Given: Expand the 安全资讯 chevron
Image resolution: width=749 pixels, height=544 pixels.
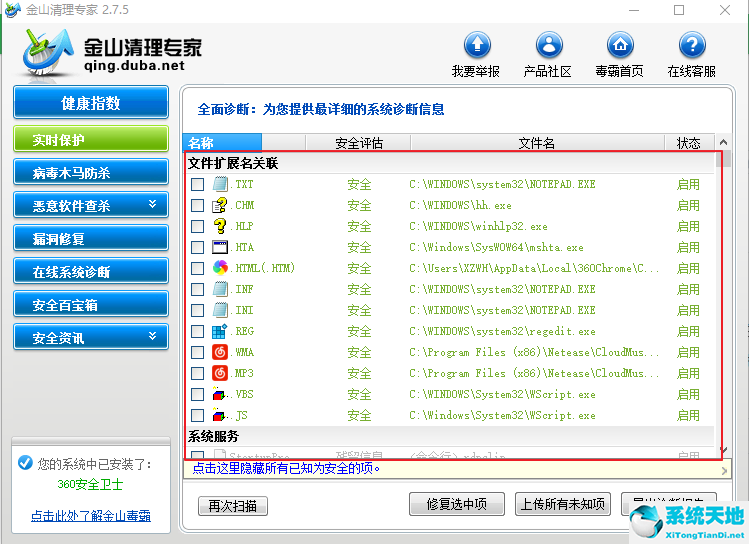Looking at the screenshot, I should 152,336.
